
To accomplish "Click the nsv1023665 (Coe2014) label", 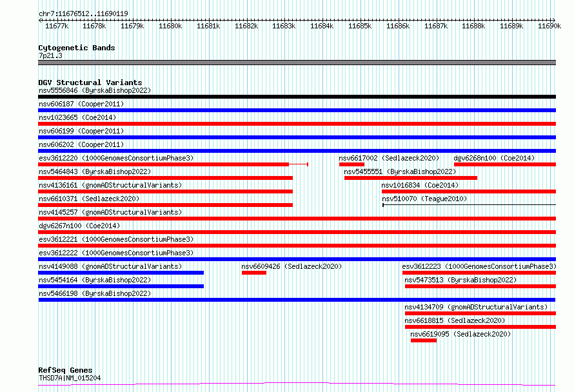I will [x=77, y=117].
